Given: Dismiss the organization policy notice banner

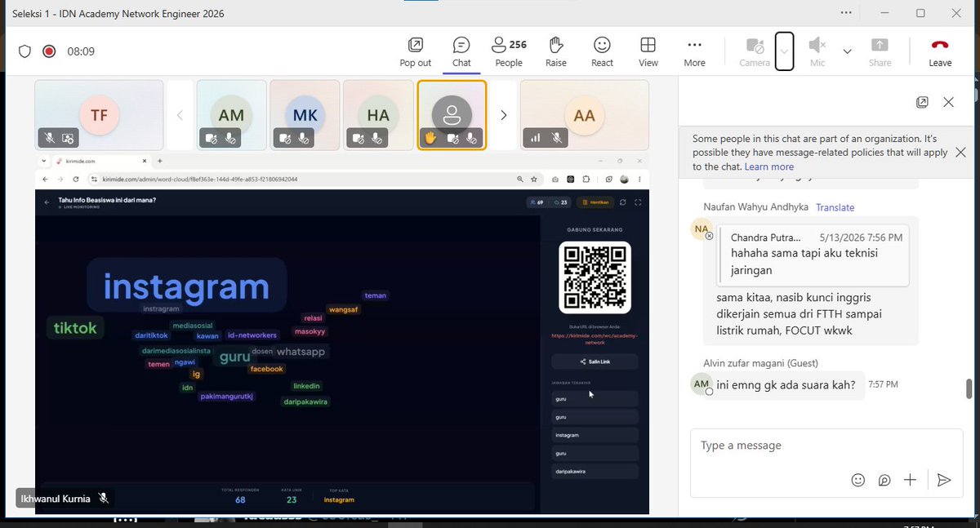Looking at the screenshot, I should pyautogui.click(x=960, y=152).
